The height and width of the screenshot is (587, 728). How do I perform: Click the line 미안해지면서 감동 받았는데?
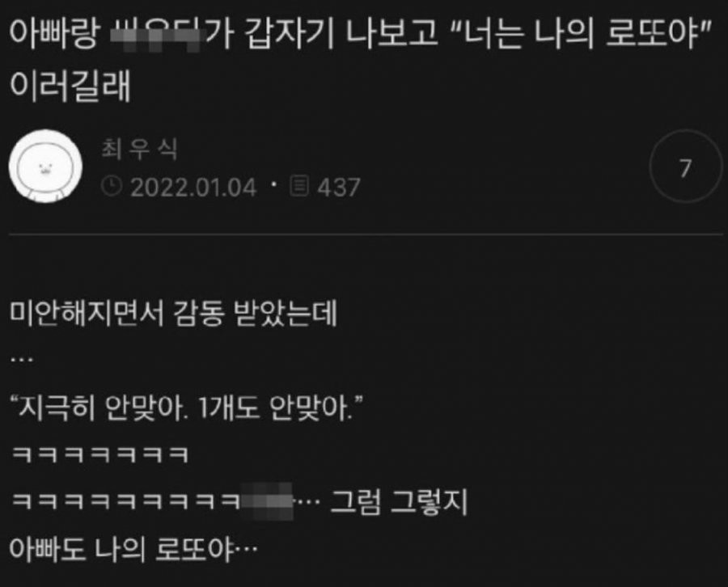click(174, 315)
